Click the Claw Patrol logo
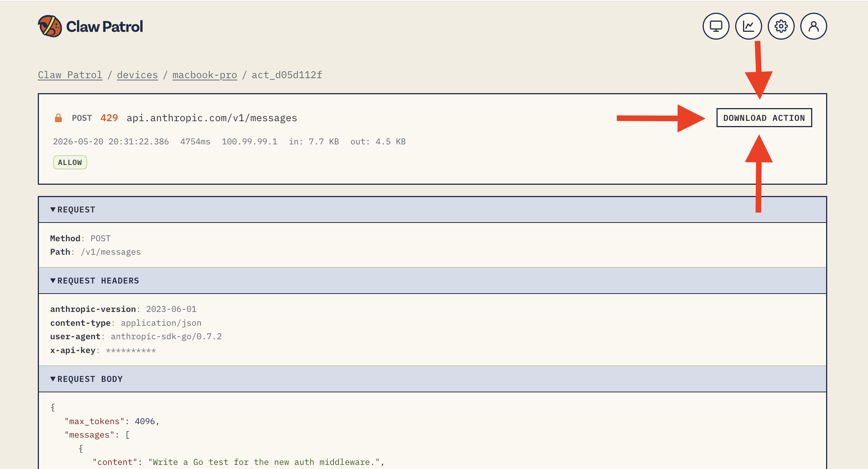Screen dimensions: 868x469 [90, 26]
